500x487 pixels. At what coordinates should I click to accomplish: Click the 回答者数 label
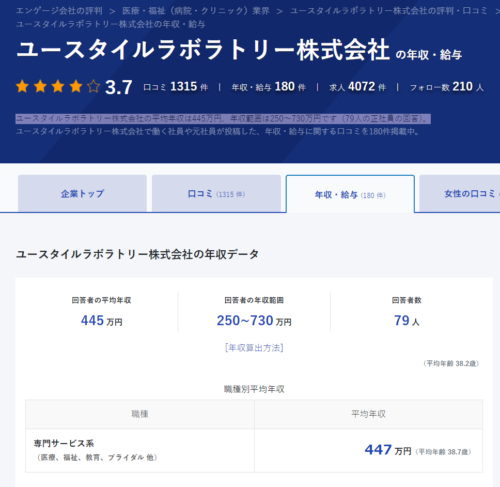(407, 300)
